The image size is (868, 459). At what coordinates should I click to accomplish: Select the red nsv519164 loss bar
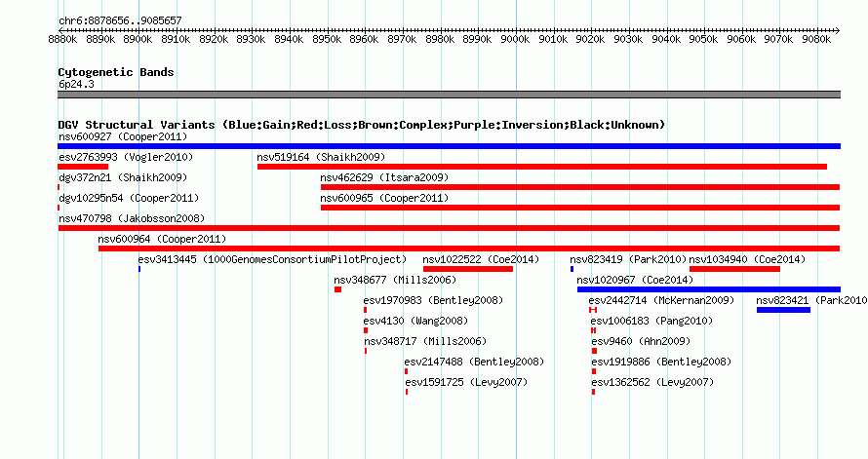(x=542, y=167)
